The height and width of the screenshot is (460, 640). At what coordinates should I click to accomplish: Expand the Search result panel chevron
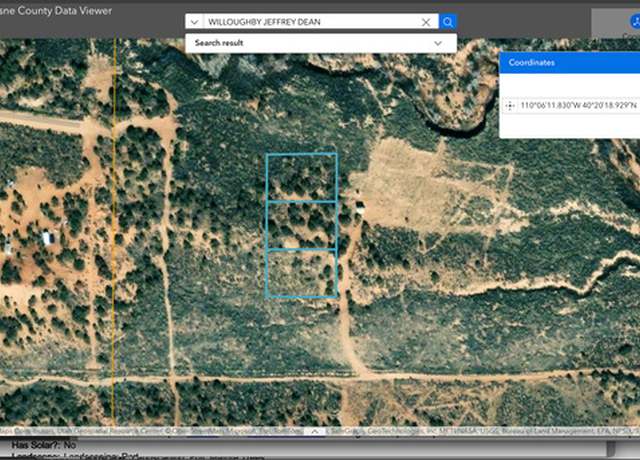coord(438,43)
